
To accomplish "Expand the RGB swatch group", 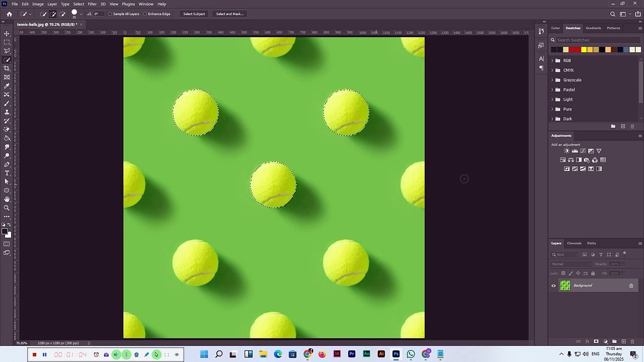I will pyautogui.click(x=552, y=60).
